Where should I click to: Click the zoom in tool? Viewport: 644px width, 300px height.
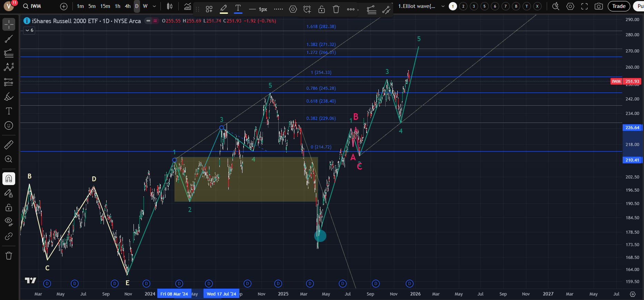[9, 159]
